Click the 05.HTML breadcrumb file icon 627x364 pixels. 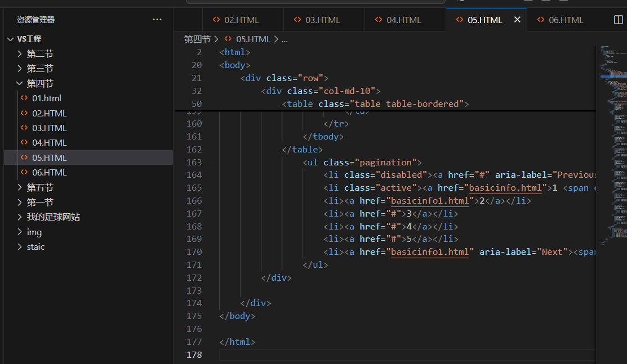pos(228,39)
